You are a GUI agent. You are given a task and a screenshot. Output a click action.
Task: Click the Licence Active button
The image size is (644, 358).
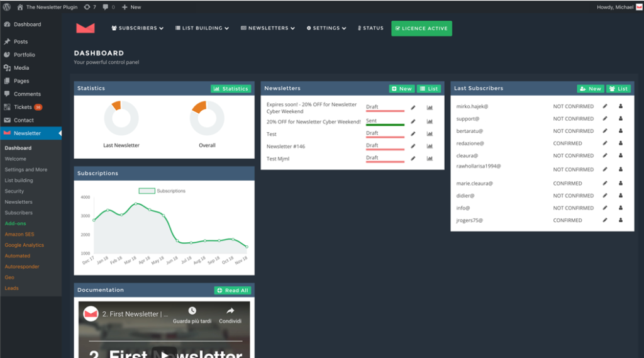coord(421,28)
